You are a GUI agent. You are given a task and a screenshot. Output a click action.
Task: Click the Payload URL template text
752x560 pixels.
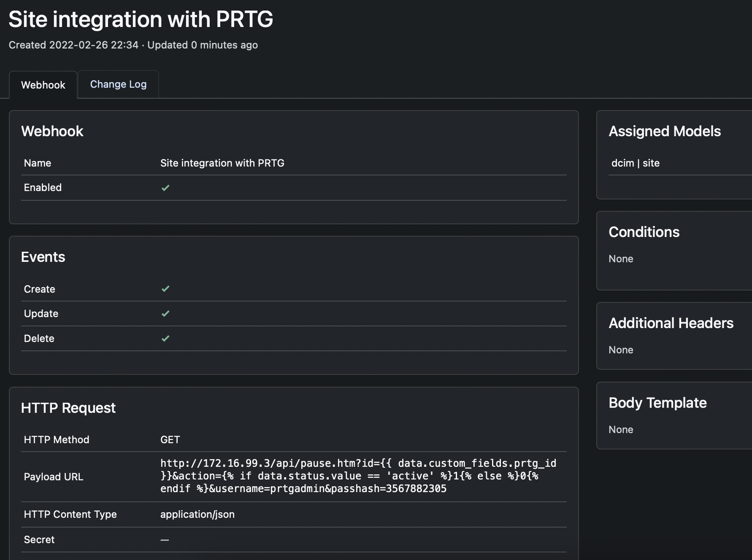click(358, 476)
